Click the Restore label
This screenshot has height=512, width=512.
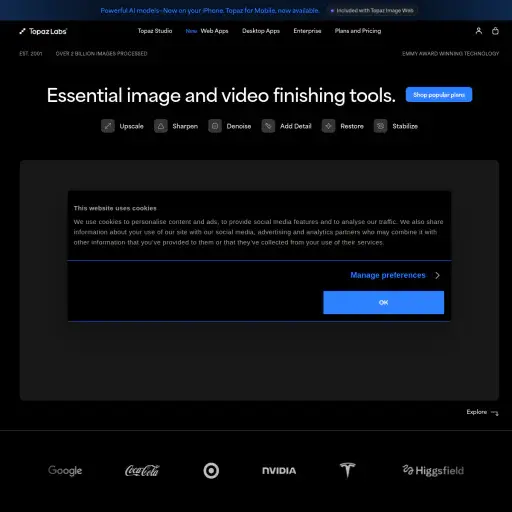352,126
